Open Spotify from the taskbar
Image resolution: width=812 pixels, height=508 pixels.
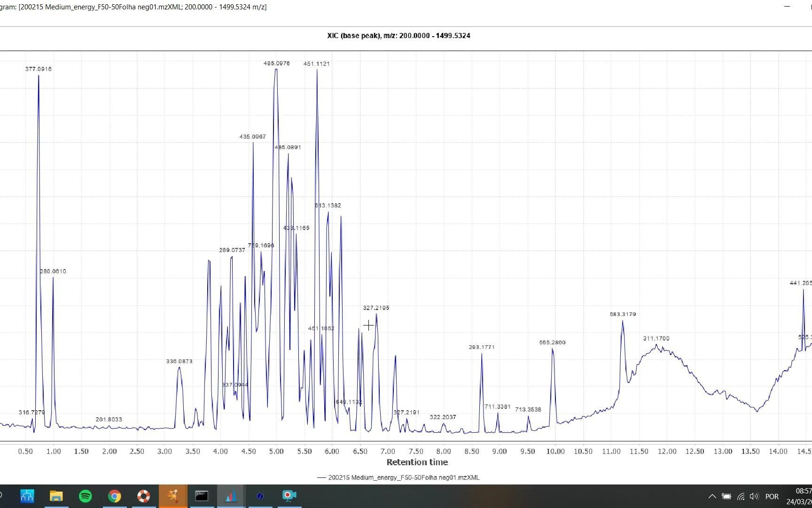coord(85,496)
